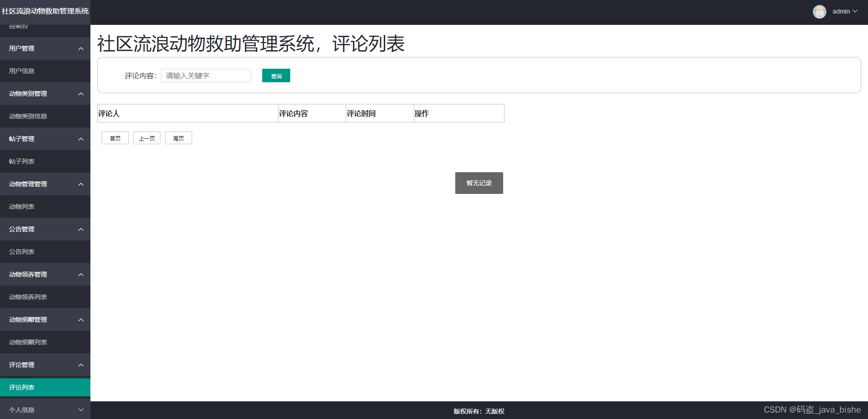Screen dimensions: 868x419
Task: Collapse the 公告管理 chevron
Action: click(81, 230)
